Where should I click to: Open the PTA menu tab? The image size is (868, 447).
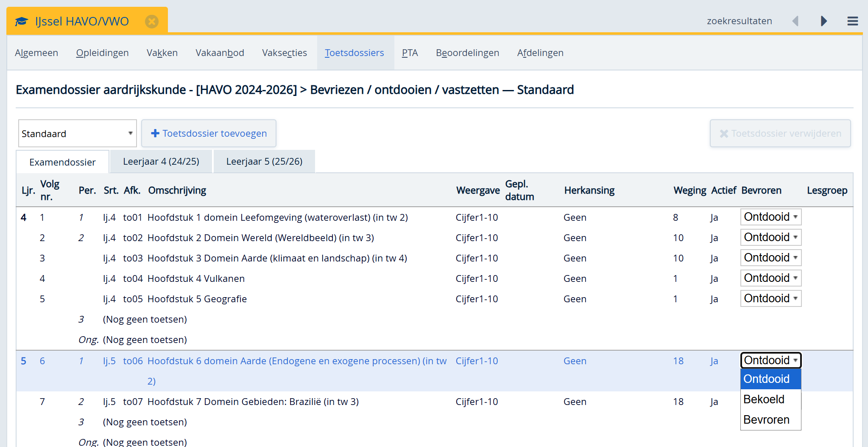(x=410, y=53)
